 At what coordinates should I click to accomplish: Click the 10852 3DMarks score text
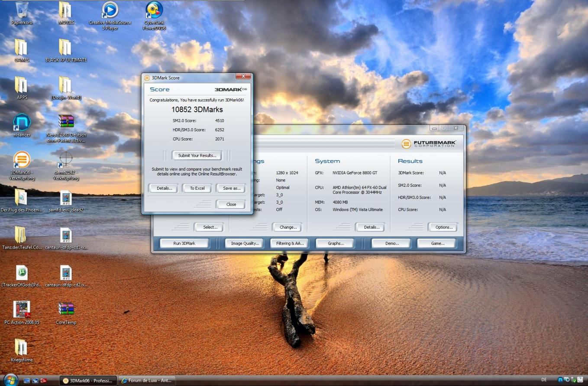(197, 110)
